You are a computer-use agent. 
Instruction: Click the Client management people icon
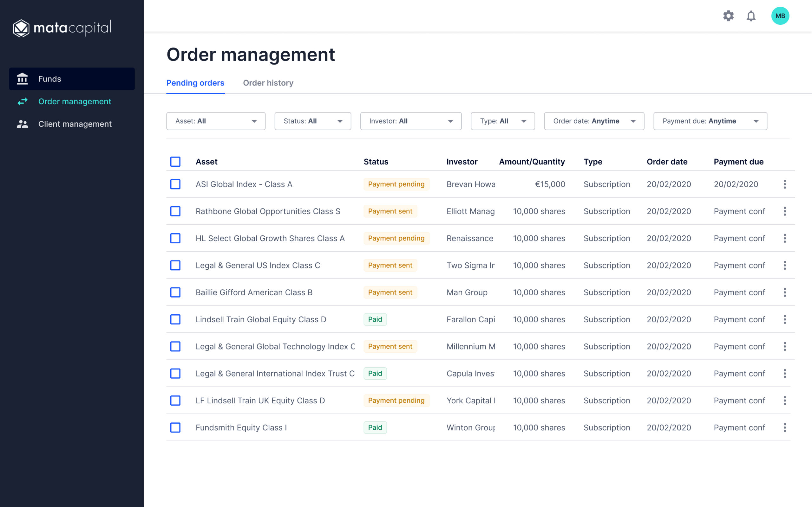(22, 124)
